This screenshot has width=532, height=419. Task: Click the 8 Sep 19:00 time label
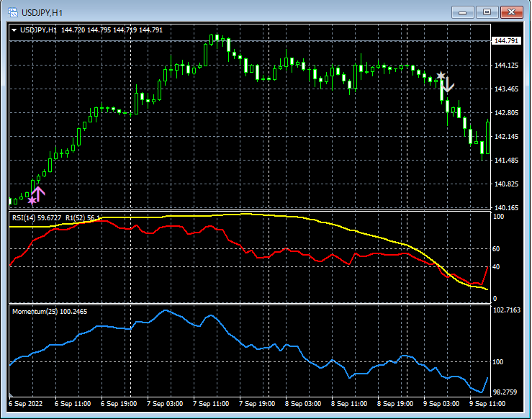tap(395, 404)
